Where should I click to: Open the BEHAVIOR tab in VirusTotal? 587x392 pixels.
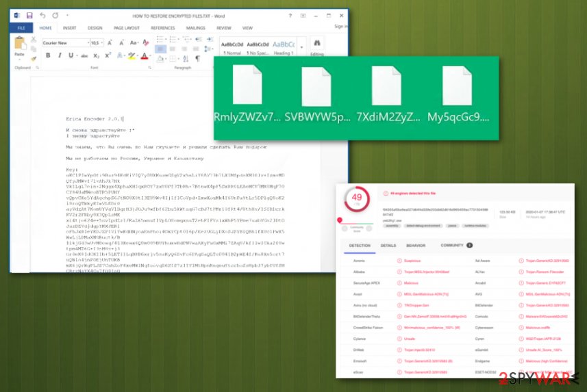tap(416, 246)
